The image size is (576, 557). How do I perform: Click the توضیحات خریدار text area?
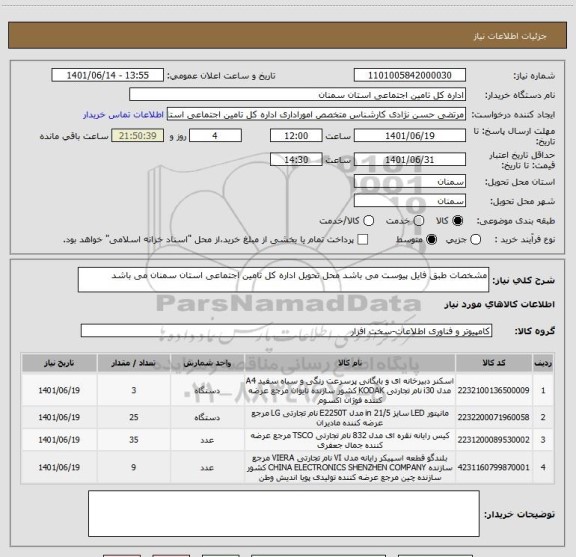coord(284,513)
